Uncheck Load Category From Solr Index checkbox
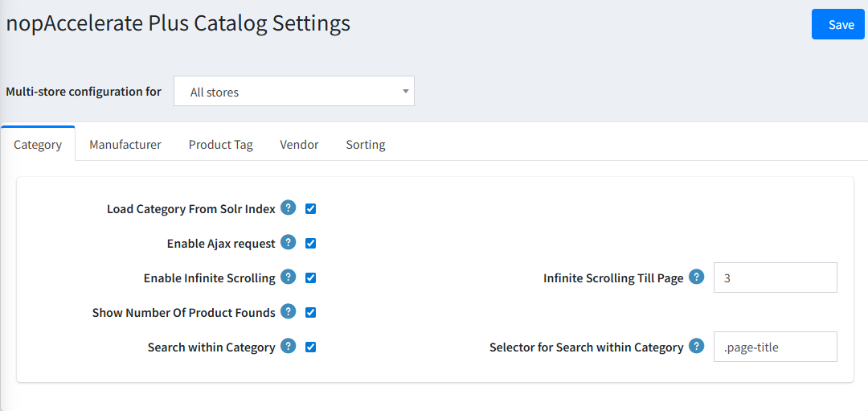 tap(310, 209)
